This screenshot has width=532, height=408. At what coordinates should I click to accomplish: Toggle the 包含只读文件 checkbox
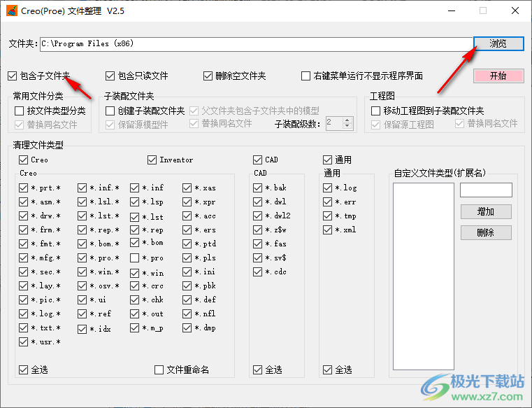click(110, 76)
